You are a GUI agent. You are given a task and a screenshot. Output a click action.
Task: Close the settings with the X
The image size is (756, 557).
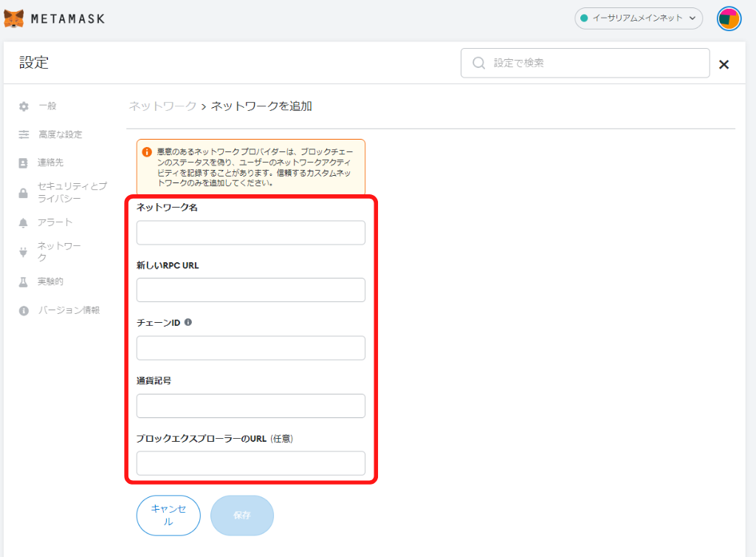[x=724, y=64]
